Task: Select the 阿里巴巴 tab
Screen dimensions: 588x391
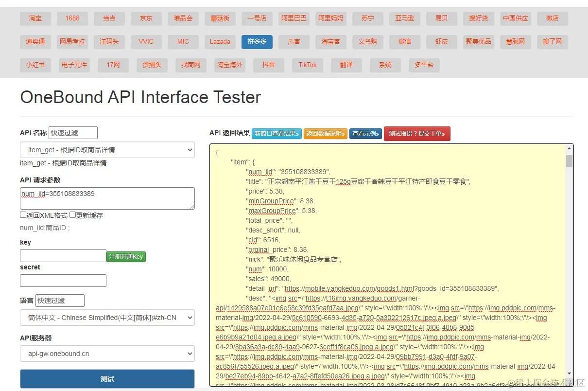Action: (x=294, y=18)
